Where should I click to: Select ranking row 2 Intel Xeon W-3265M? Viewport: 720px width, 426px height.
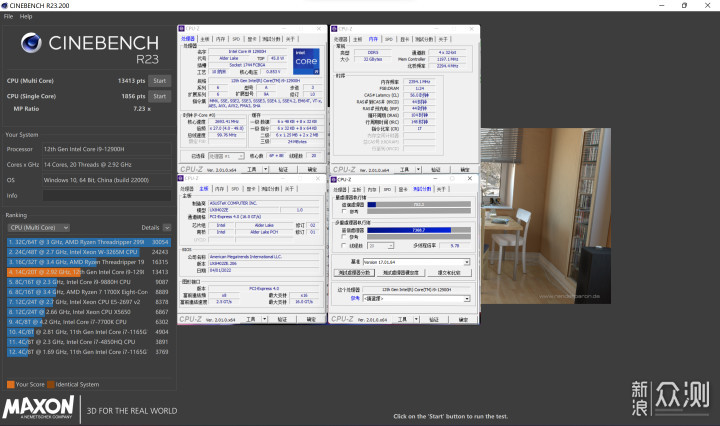coord(88,252)
